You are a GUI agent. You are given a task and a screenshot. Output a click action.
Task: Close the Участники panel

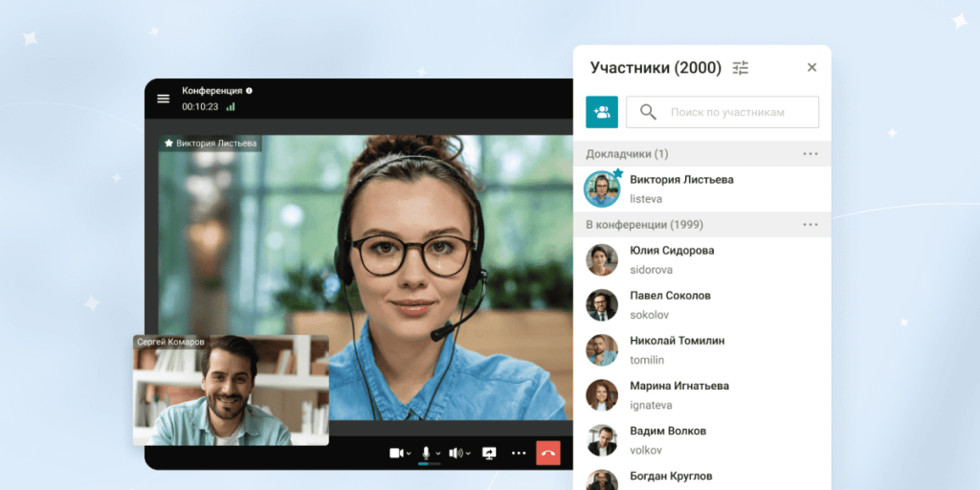[x=812, y=68]
